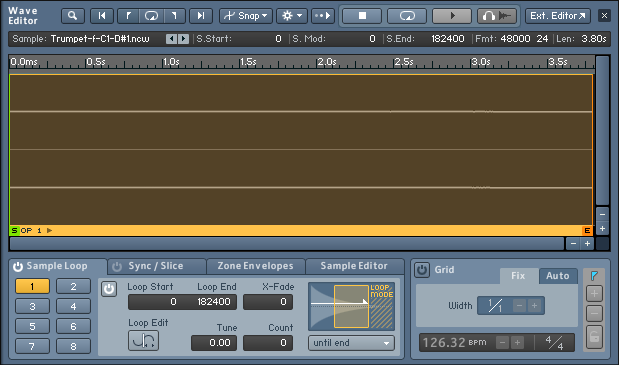
Task: Select next sample with right arrow
Action: [x=183, y=39]
